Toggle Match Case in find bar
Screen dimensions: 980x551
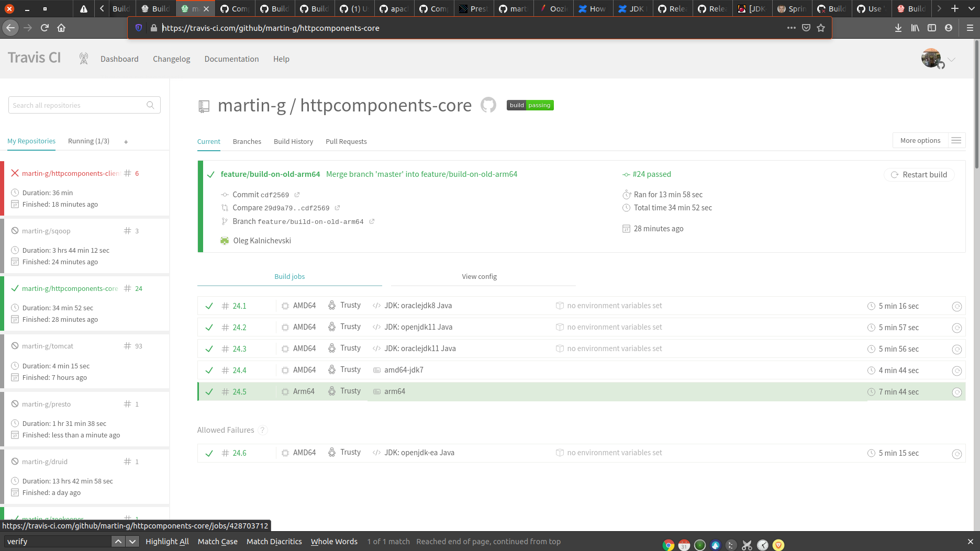[x=218, y=542]
